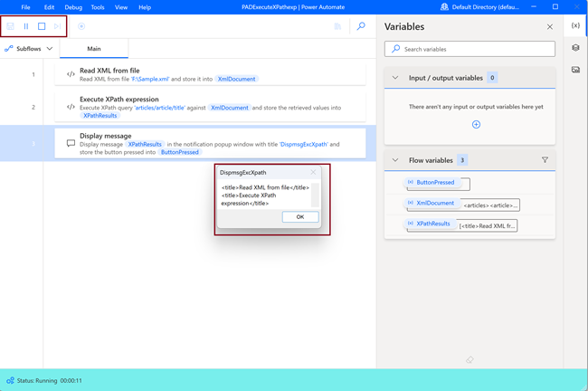Open the Tools menu
588x391 pixels.
[98, 7]
